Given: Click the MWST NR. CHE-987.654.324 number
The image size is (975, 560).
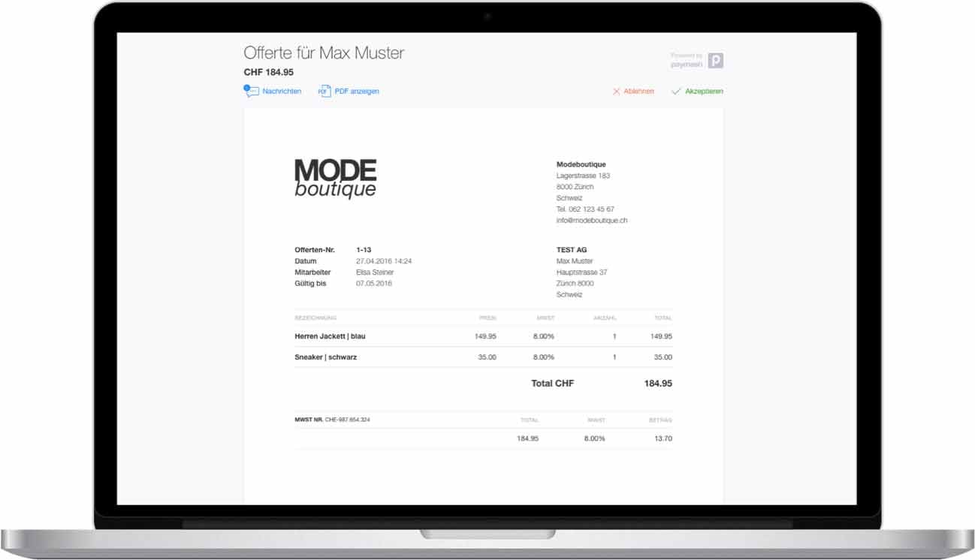Looking at the screenshot, I should (346, 420).
